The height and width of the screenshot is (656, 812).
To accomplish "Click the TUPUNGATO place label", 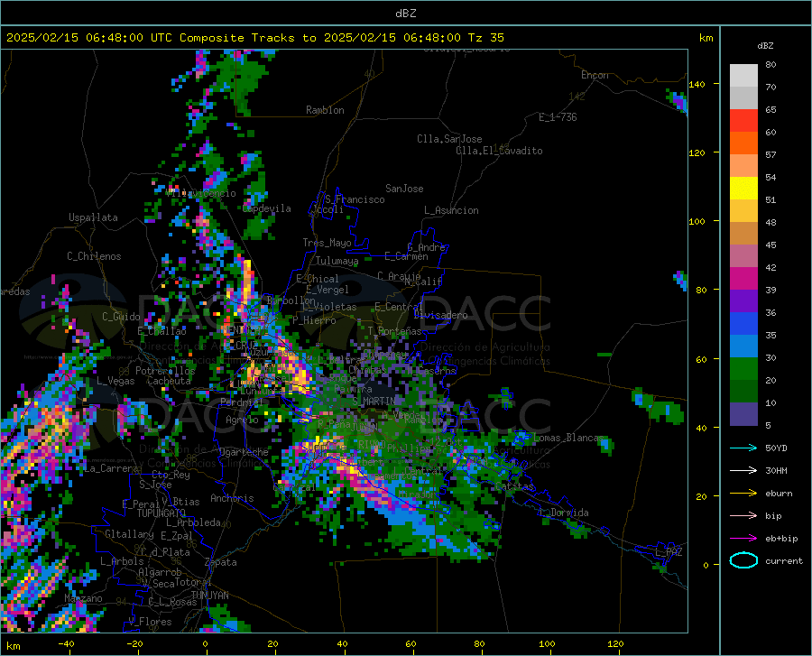I will click(161, 513).
